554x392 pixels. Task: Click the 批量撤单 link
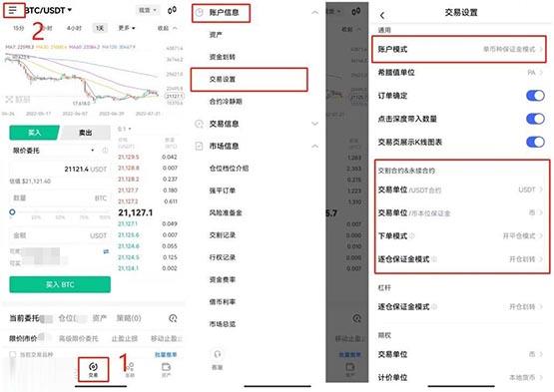[166, 354]
